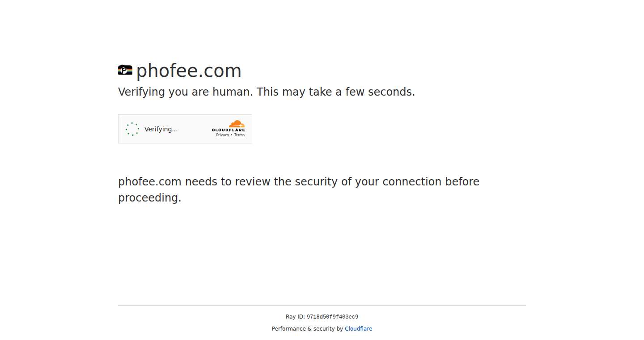The image size is (644, 340).
Task: Click the spinning green verification loader
Action: coord(132,129)
